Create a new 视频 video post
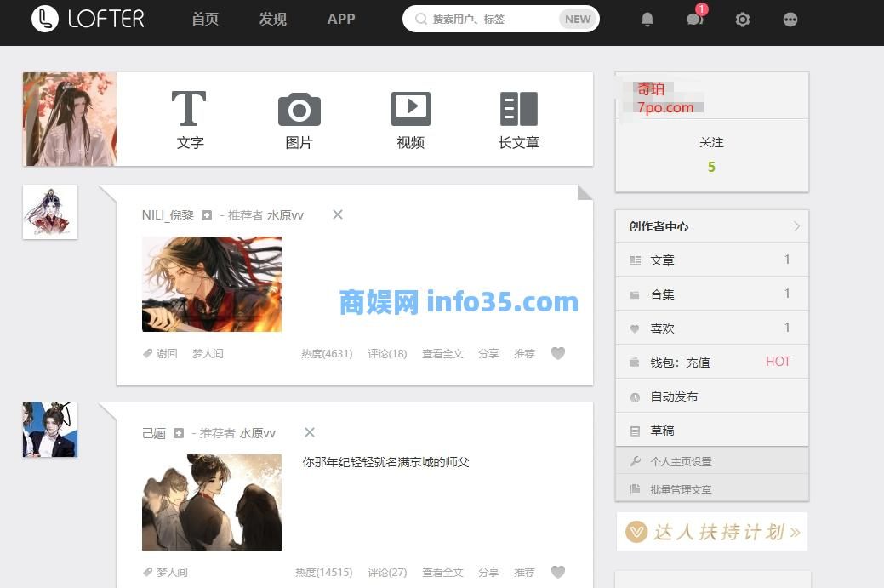The image size is (884, 588). [410, 120]
